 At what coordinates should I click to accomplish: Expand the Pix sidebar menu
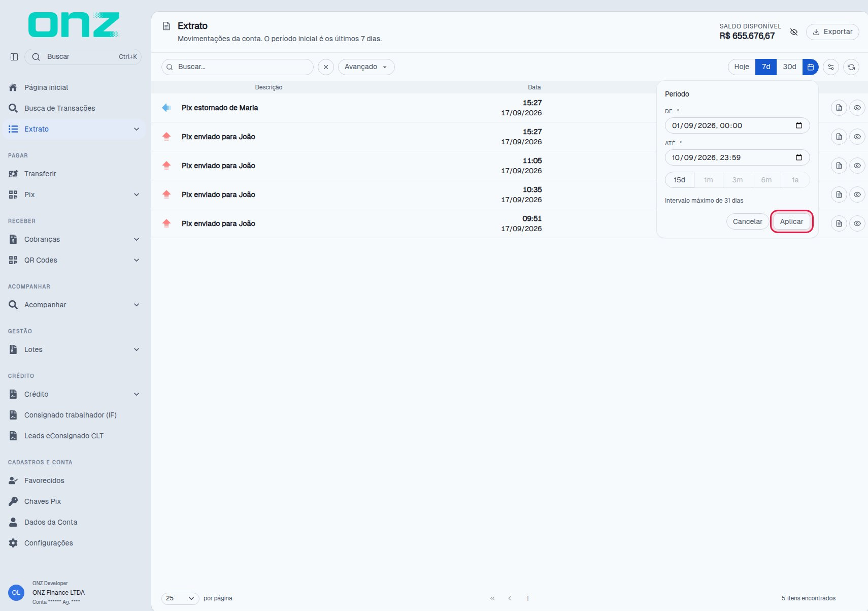(x=136, y=195)
